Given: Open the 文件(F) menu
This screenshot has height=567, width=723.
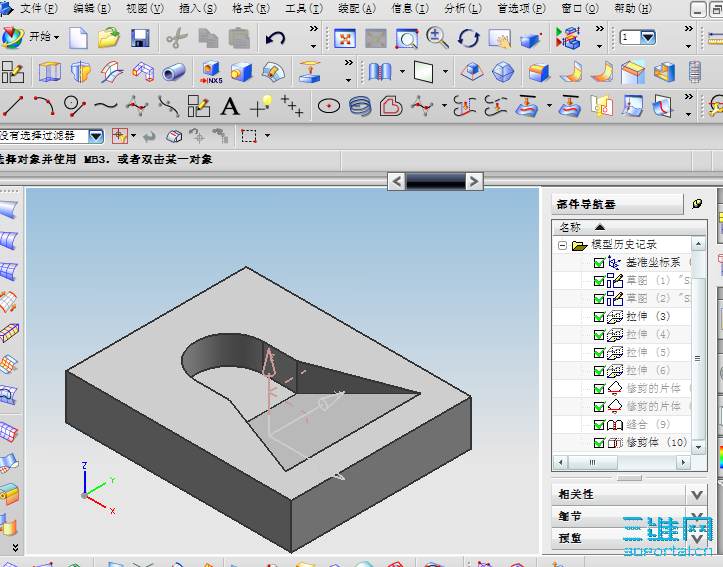Looking at the screenshot, I should pyautogui.click(x=39, y=8).
